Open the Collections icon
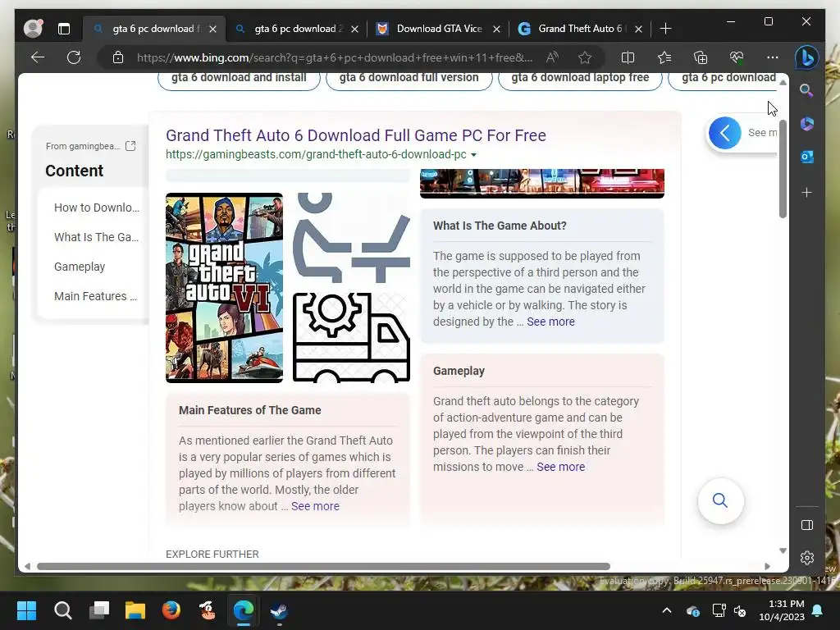Screen dimensions: 840x630 pos(701,57)
